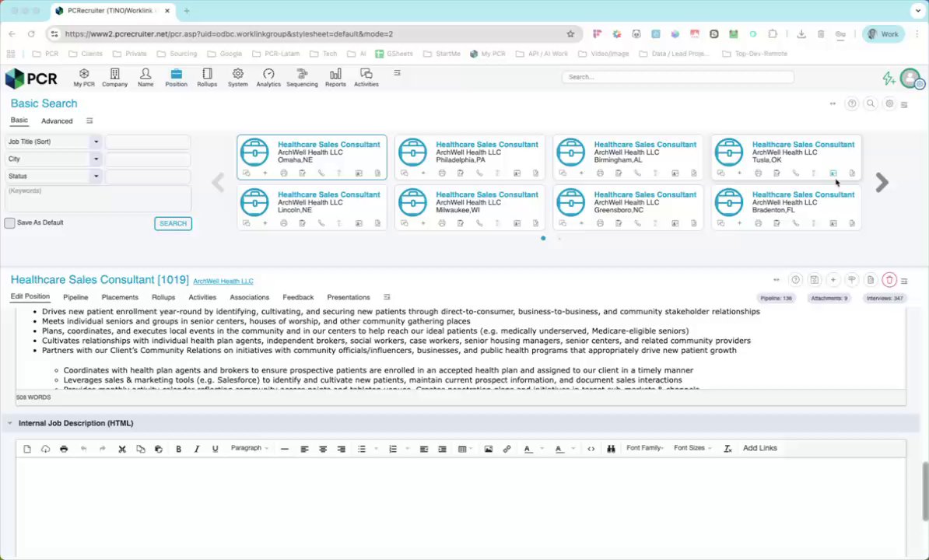This screenshot has width=929, height=560.
Task: Open the ArchWell Health LLC company link
Action: (223, 282)
